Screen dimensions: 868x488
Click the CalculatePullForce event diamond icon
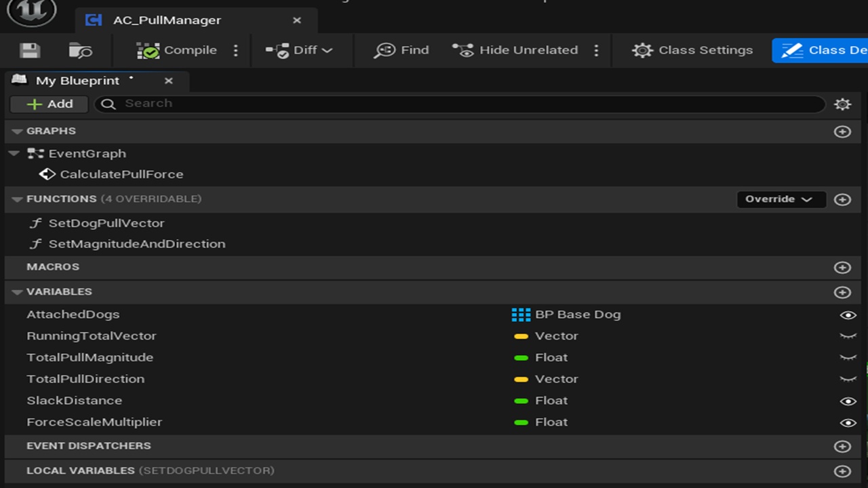[x=47, y=174]
